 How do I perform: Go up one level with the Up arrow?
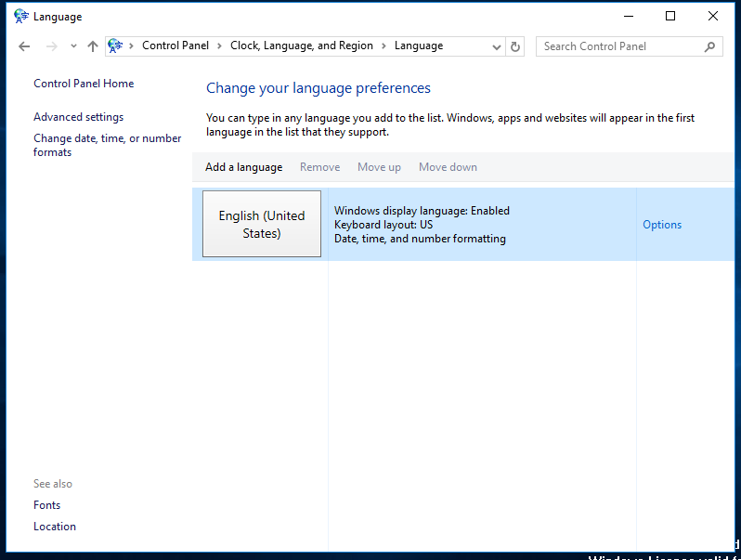pos(93,46)
